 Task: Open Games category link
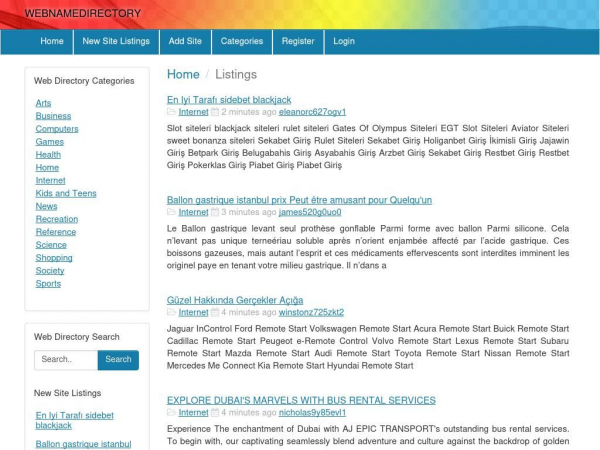click(x=50, y=142)
